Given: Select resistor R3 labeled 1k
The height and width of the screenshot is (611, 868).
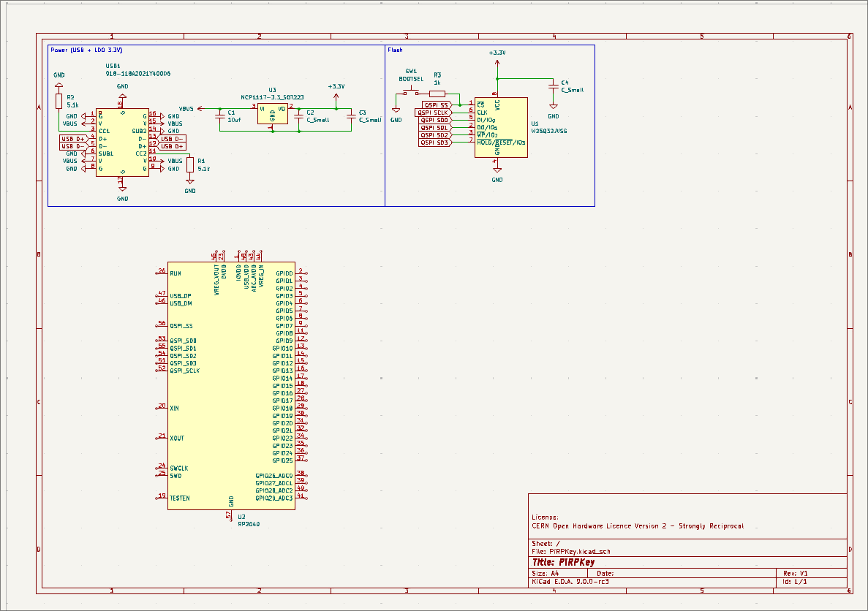Looking at the screenshot, I should coord(437,93).
